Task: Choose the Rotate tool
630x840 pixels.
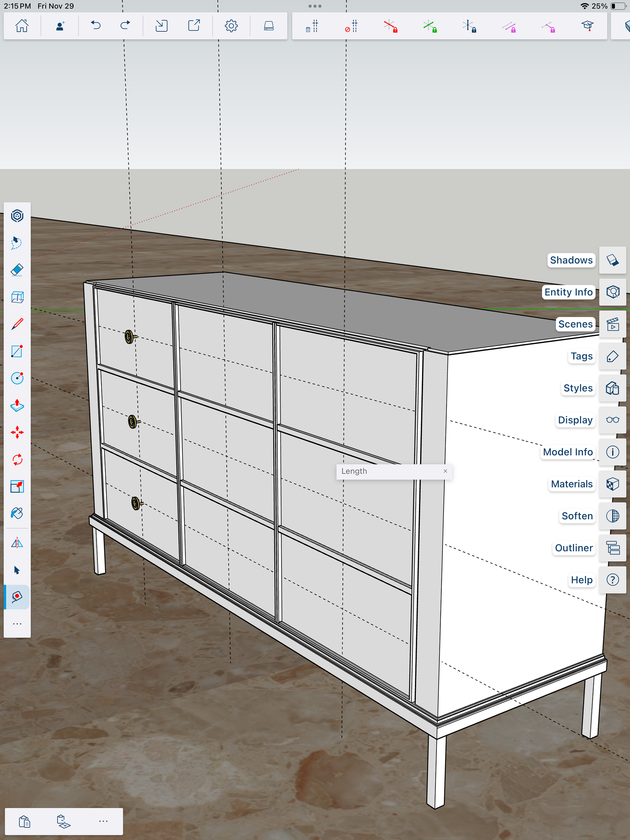Action: pos(17,460)
